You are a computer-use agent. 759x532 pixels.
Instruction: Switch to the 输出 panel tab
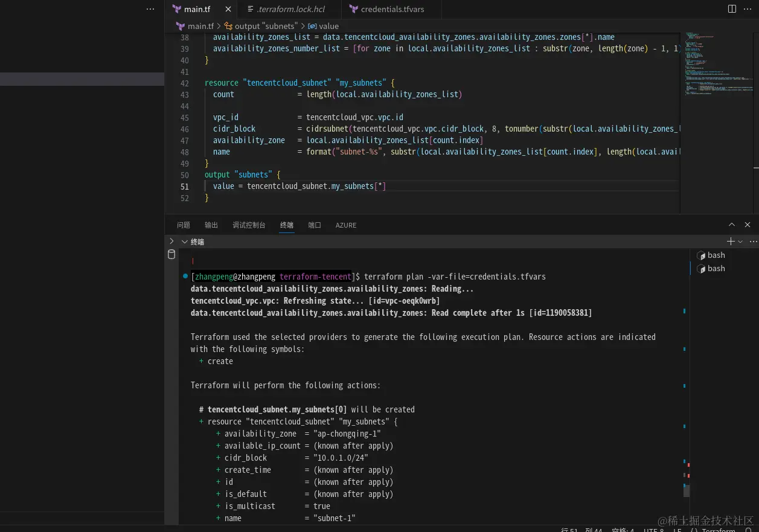[211, 225]
